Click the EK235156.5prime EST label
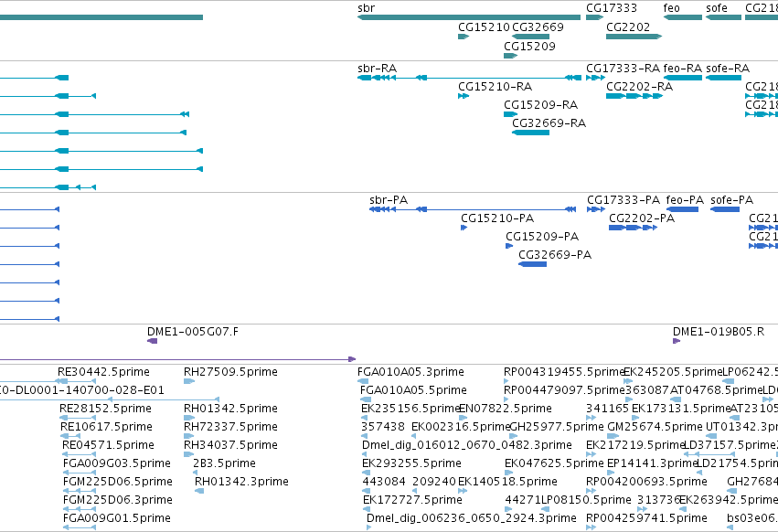Viewport: 778px width, 532px height. click(x=410, y=409)
